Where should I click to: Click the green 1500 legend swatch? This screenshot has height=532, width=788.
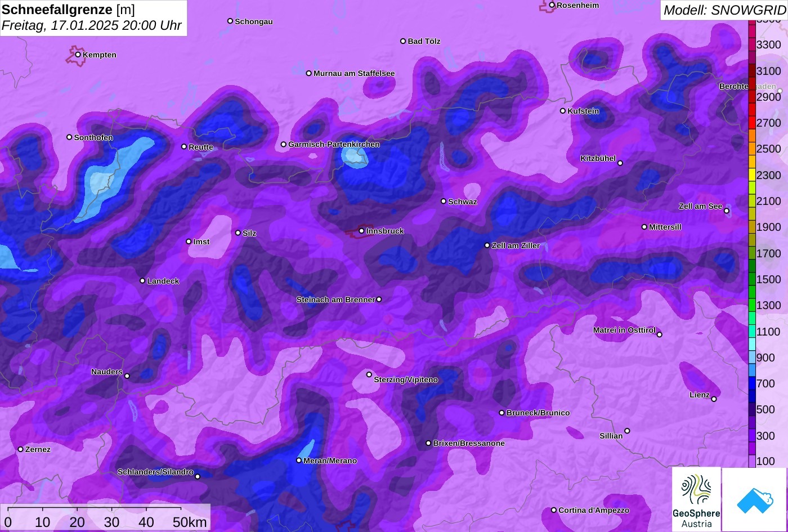752,279
